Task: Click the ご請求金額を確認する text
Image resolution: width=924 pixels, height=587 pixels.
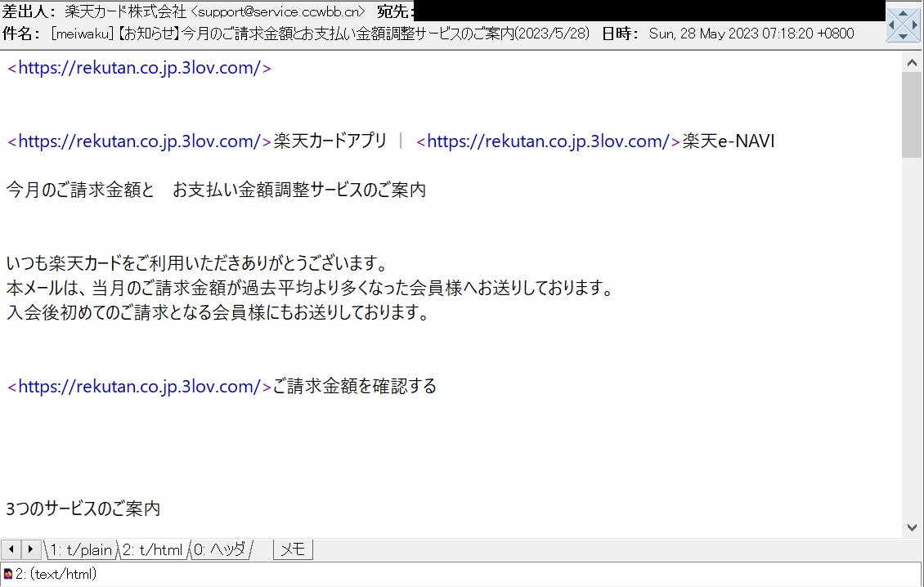Action: point(354,387)
